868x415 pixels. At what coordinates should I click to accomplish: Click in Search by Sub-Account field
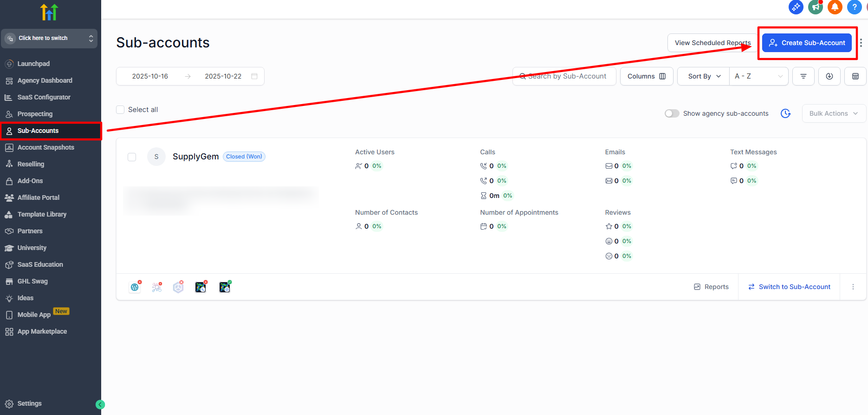click(564, 76)
